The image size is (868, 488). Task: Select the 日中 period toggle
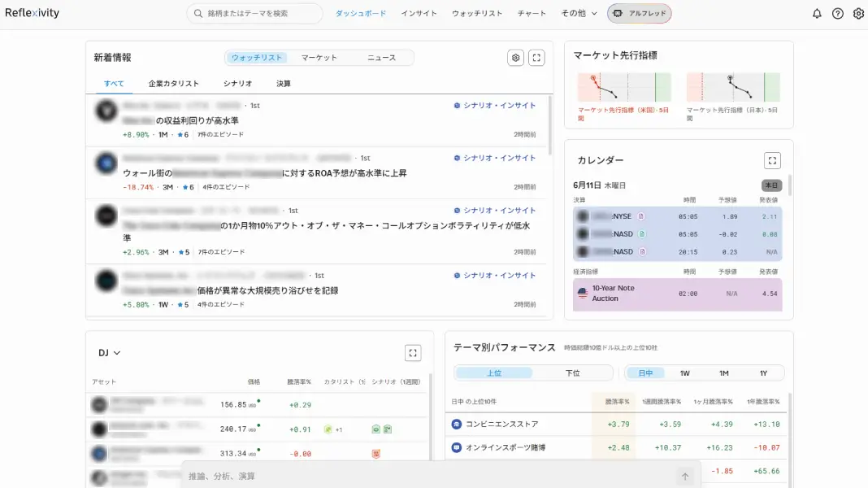click(x=645, y=373)
